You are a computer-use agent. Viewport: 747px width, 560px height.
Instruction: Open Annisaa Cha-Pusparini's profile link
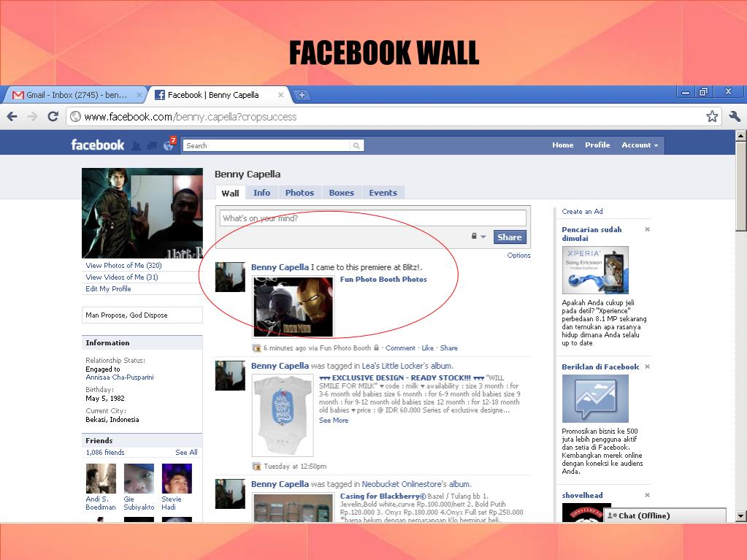(120, 377)
